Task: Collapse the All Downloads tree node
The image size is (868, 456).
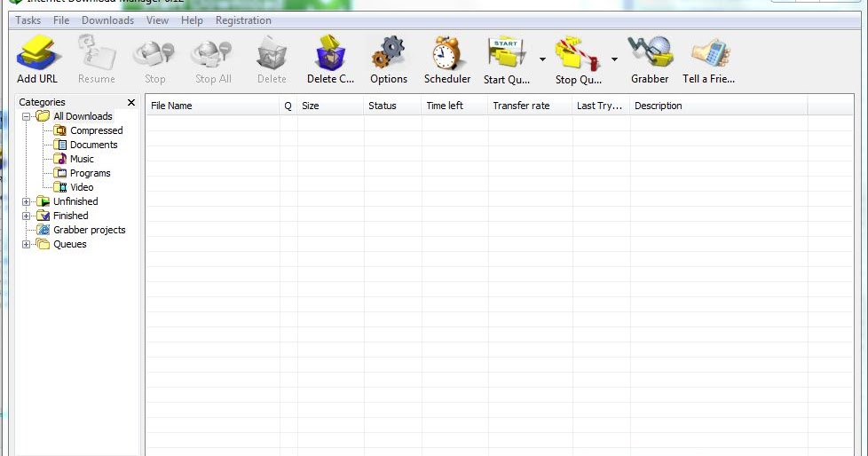Action: point(26,117)
